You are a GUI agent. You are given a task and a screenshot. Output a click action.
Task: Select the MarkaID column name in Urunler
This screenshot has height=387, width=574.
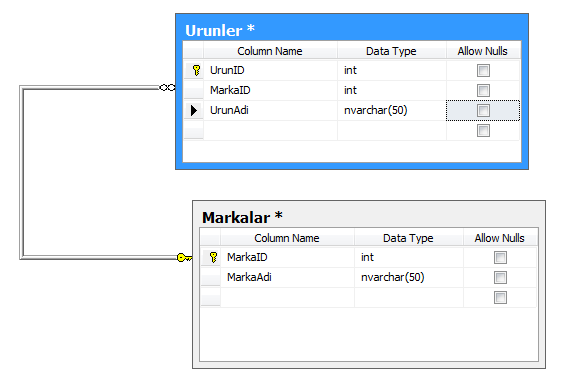(270, 90)
